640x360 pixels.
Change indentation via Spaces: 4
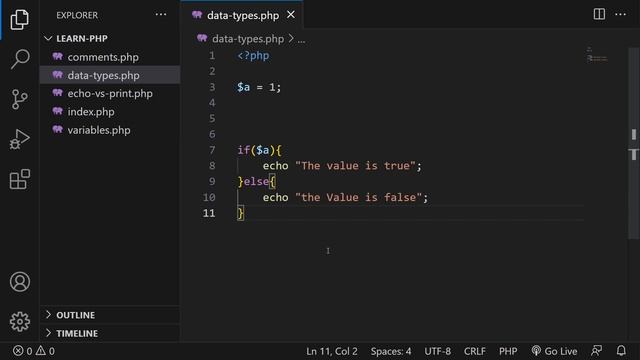(391, 351)
